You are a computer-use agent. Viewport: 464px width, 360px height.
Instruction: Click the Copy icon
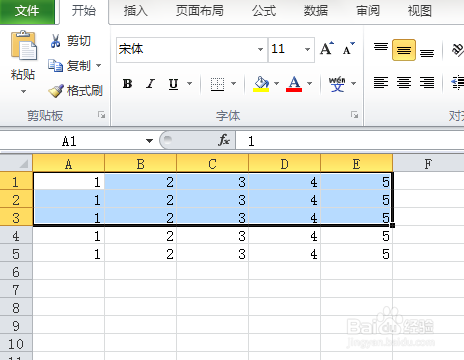point(55,66)
